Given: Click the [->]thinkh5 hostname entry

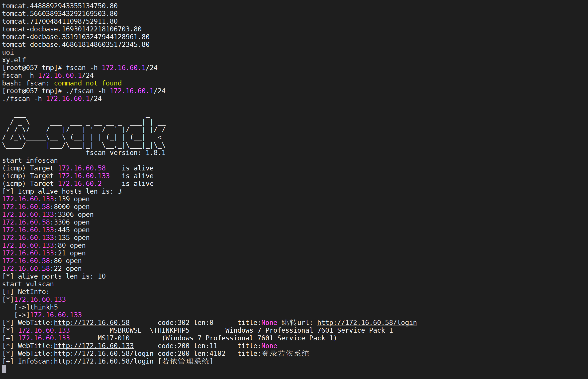Looking at the screenshot, I should pyautogui.click(x=36, y=307).
